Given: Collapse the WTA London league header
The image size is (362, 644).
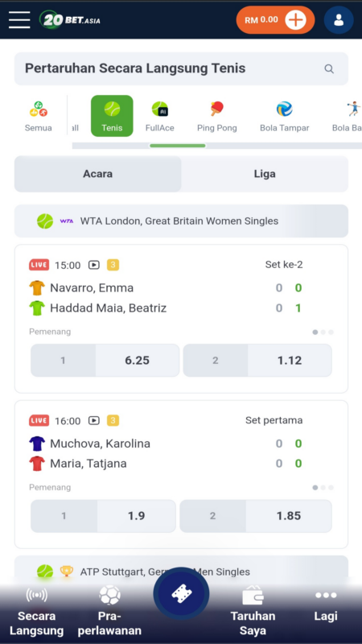Looking at the screenshot, I should 181,221.
